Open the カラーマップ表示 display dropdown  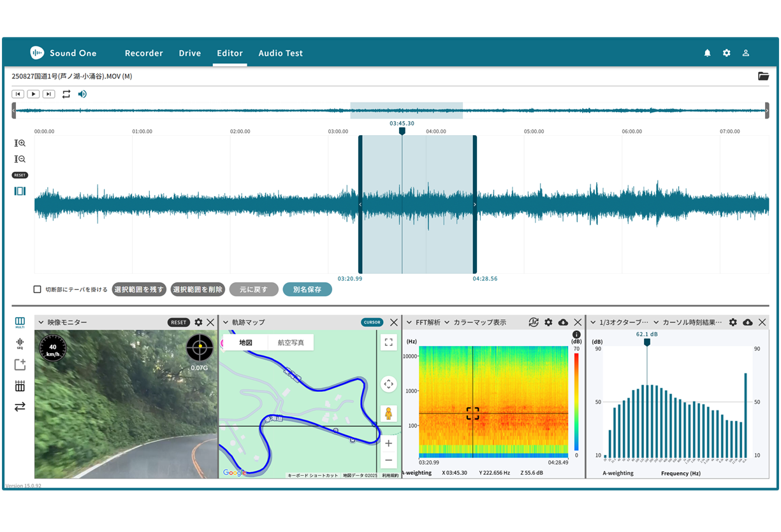click(475, 322)
